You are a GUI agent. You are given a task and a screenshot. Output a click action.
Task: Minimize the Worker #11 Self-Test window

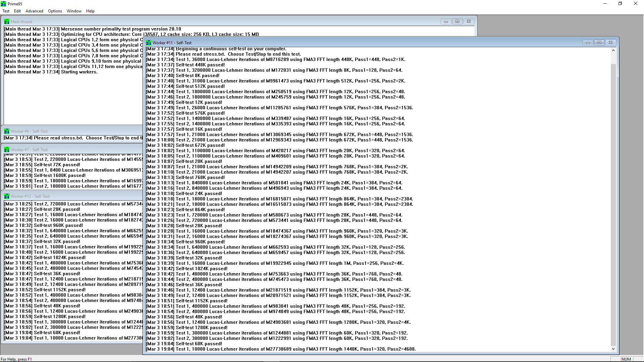(x=588, y=43)
